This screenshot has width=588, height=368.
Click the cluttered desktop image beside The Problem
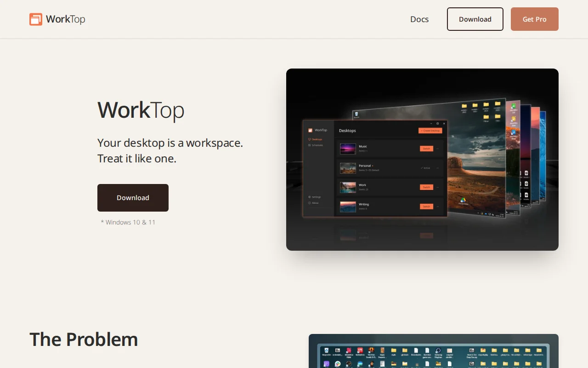point(434,351)
